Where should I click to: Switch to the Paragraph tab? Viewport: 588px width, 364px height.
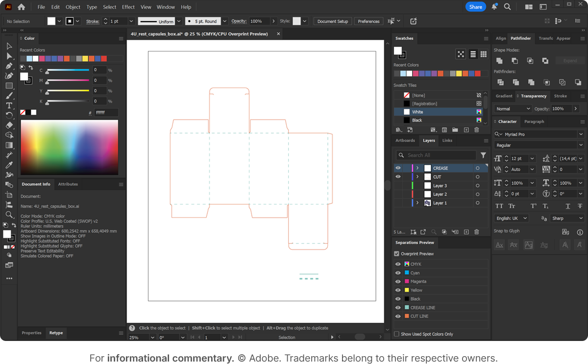(534, 121)
